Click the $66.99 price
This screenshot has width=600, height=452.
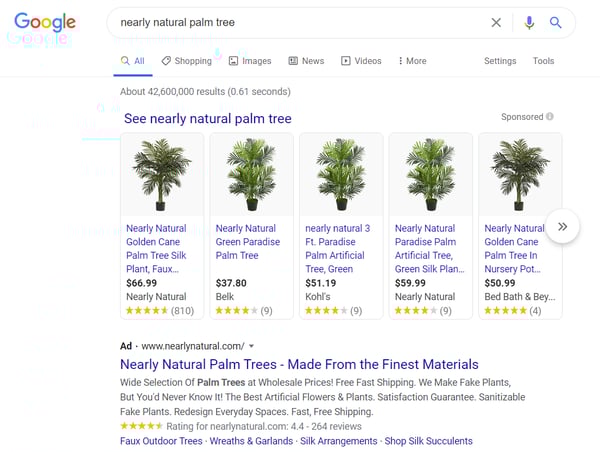(x=142, y=283)
